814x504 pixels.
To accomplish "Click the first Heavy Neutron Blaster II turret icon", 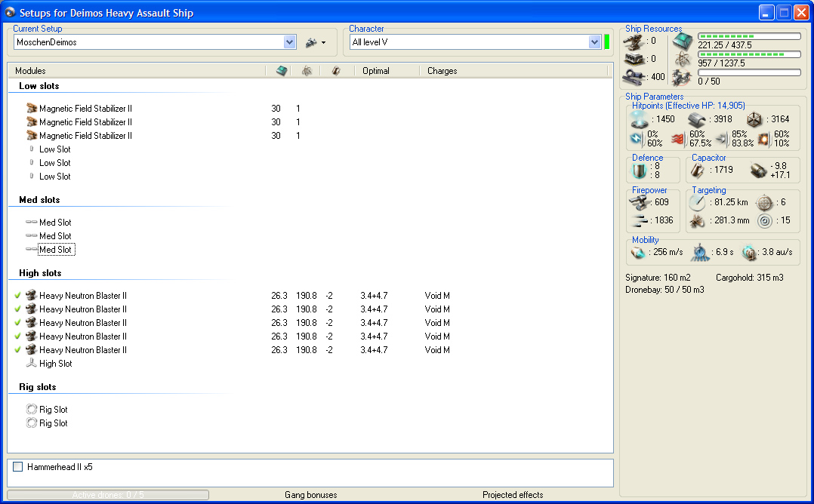I will [31, 295].
